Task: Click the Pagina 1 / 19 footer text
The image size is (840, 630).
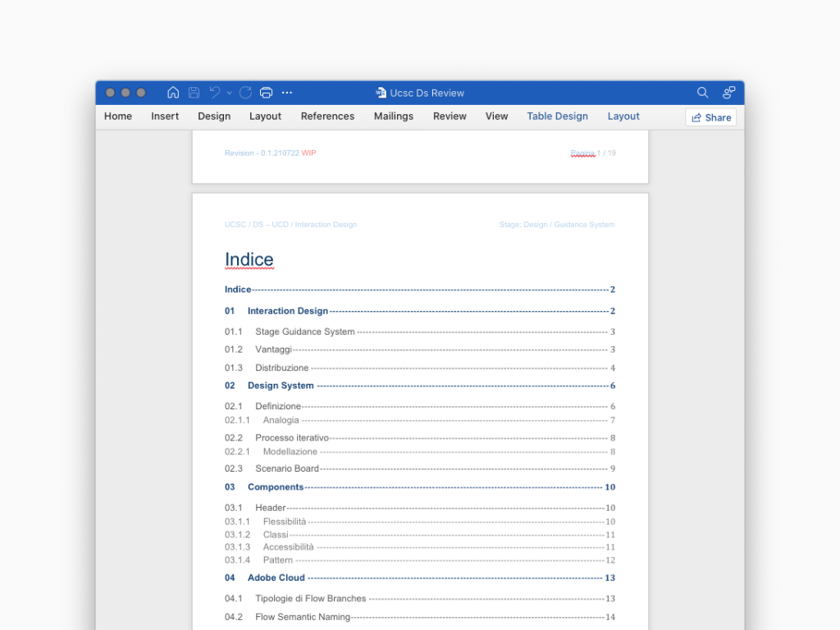Action: (x=593, y=153)
